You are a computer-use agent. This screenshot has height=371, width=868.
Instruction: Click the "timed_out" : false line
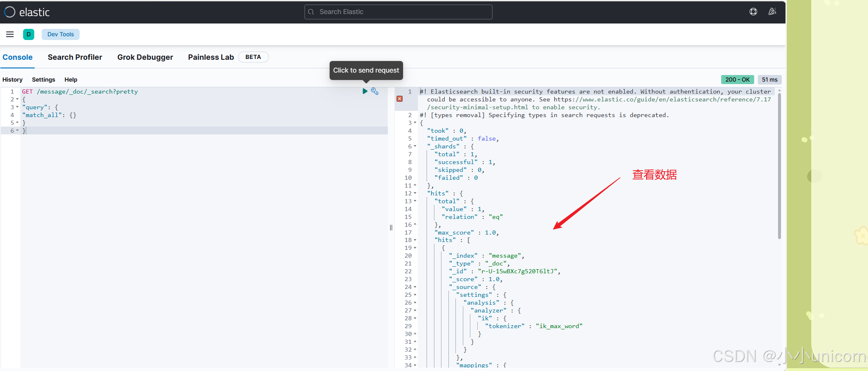click(463, 139)
